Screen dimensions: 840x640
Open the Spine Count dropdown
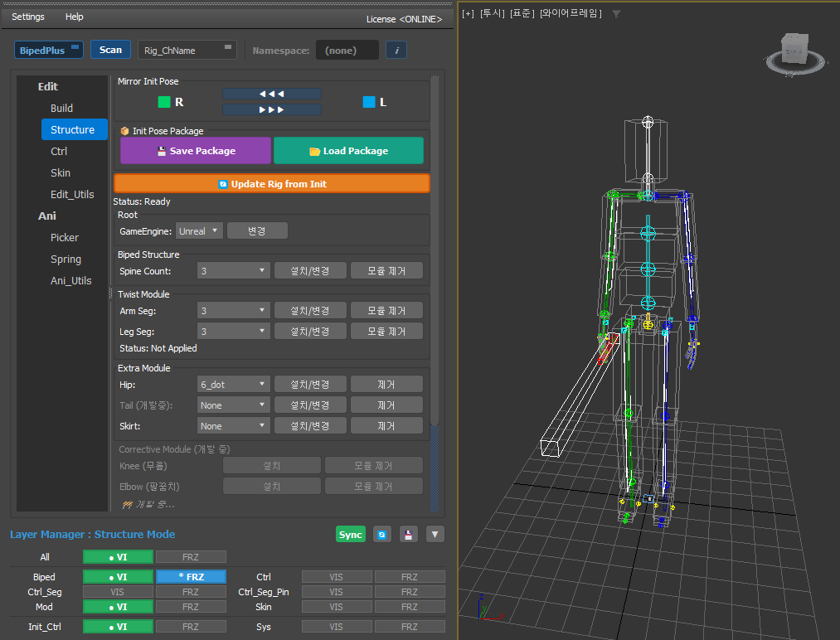(234, 271)
